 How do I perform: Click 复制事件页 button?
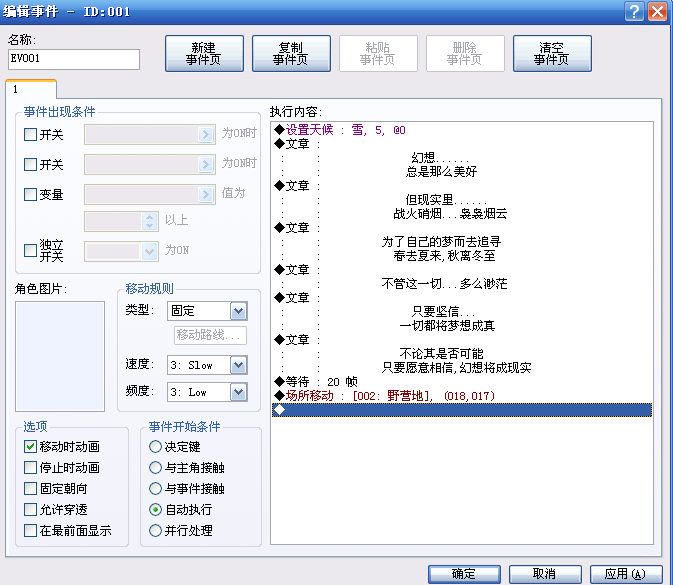(291, 54)
